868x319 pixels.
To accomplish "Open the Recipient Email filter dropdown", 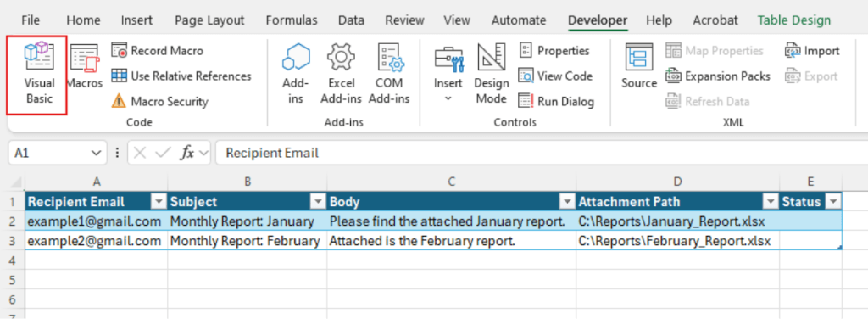I will pyautogui.click(x=159, y=202).
